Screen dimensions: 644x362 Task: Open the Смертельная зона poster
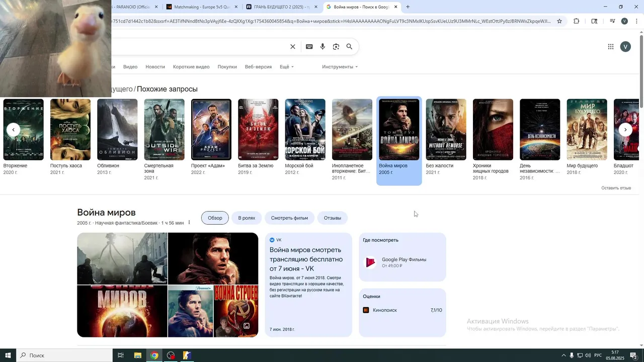164,130
